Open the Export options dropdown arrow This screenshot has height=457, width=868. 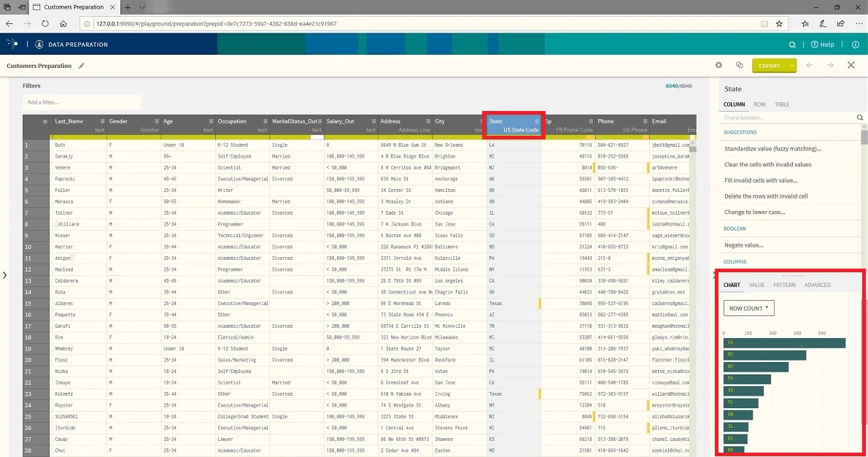click(x=792, y=66)
